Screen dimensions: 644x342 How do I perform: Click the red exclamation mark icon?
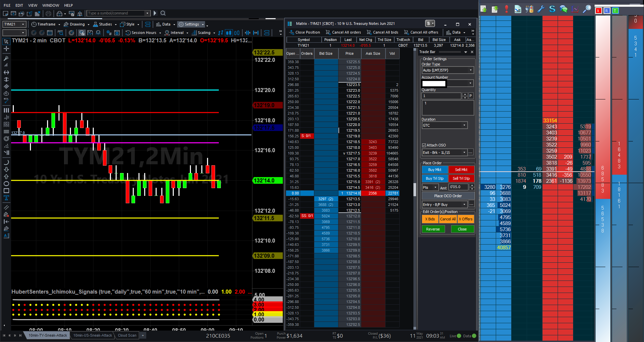coord(507,9)
